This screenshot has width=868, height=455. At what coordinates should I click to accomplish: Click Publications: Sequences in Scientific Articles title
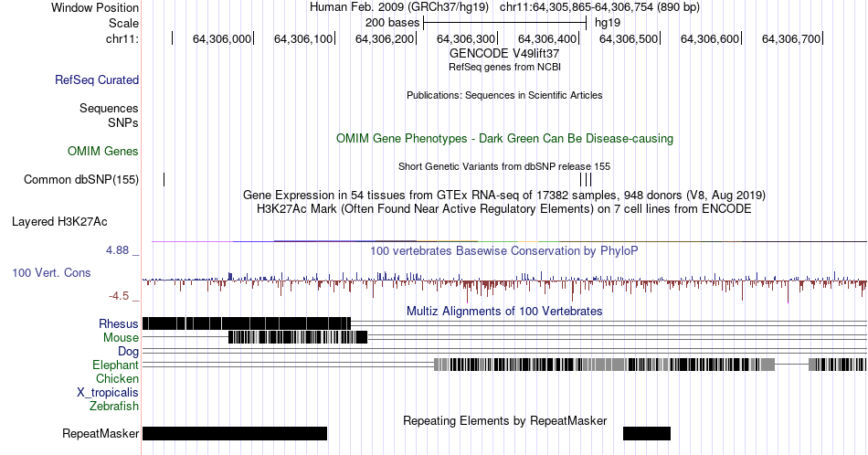(504, 95)
